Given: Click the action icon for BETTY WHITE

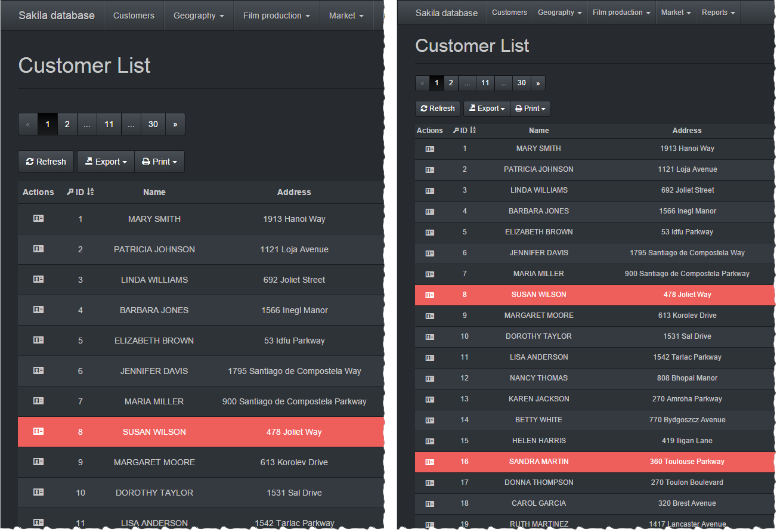Looking at the screenshot, I should coord(430,420).
